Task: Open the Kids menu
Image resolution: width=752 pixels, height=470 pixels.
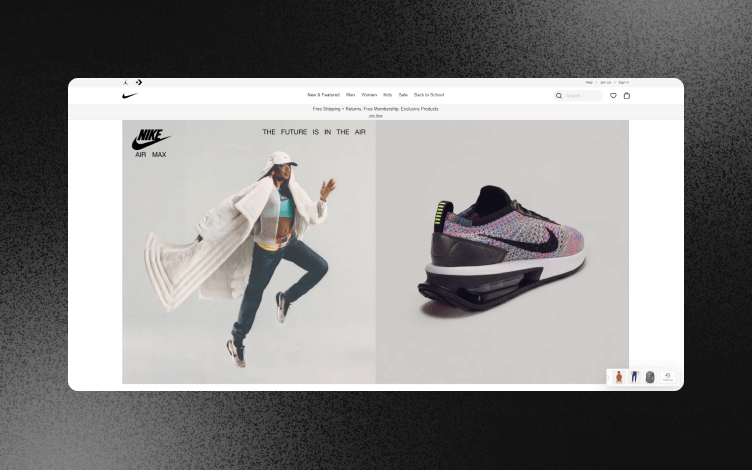Action: click(x=388, y=95)
